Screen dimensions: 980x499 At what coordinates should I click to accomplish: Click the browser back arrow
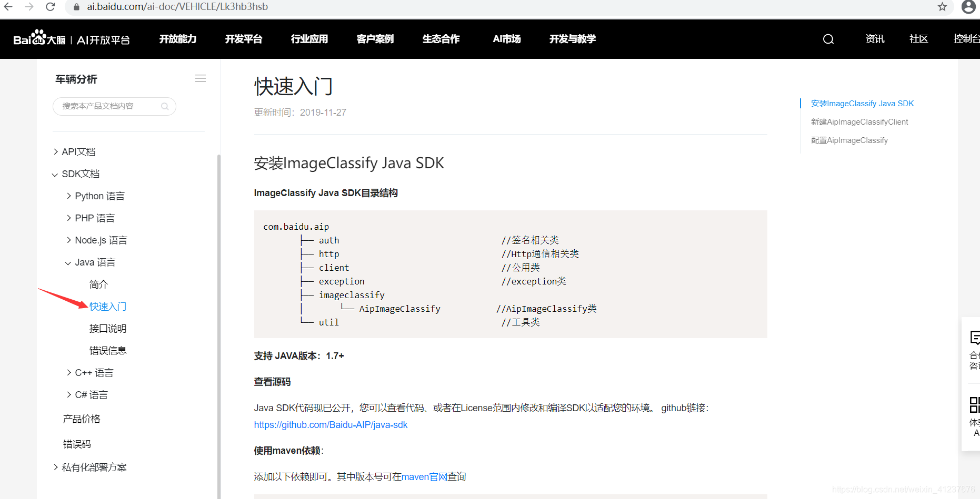tap(8, 7)
